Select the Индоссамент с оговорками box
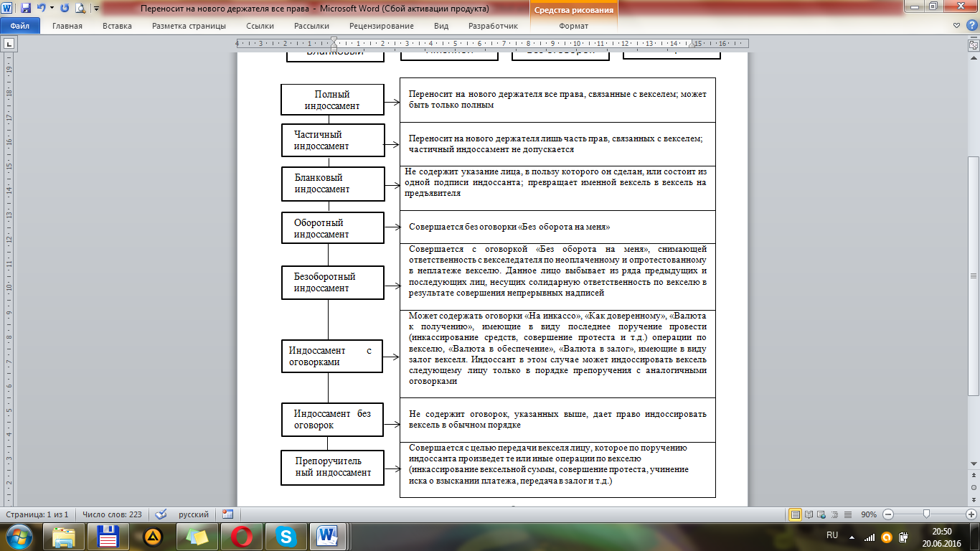980x551 pixels. tap(331, 357)
